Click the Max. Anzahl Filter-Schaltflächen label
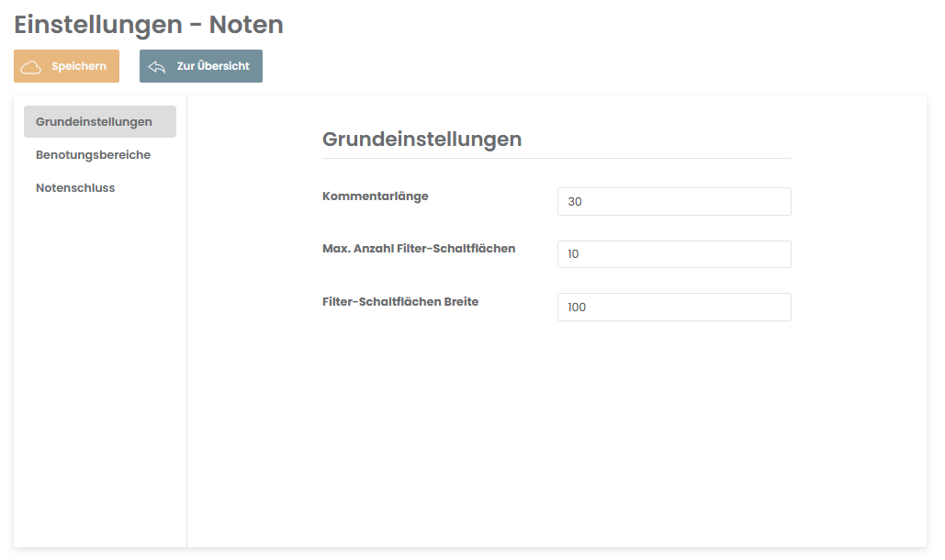The height and width of the screenshot is (560, 945). [418, 249]
